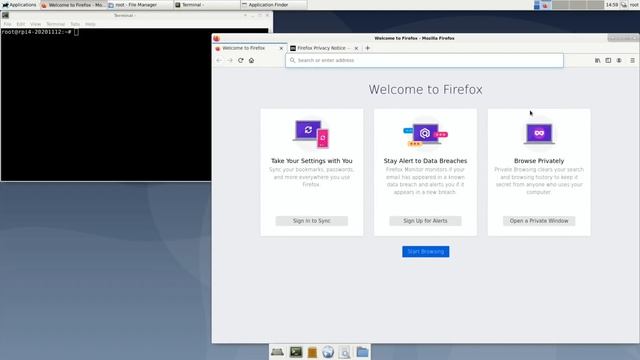Open the View menu in Terminal
640x360 pixels.
[x=36, y=24]
